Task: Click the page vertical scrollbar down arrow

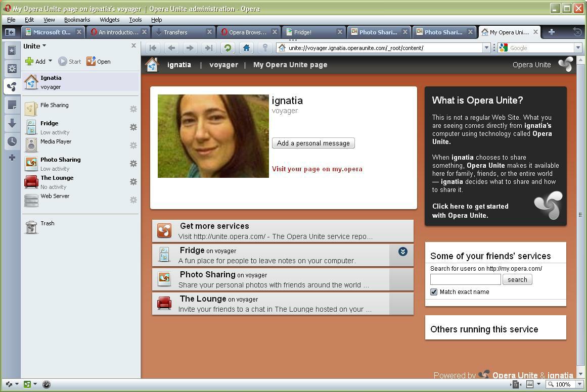Action: tap(580, 374)
